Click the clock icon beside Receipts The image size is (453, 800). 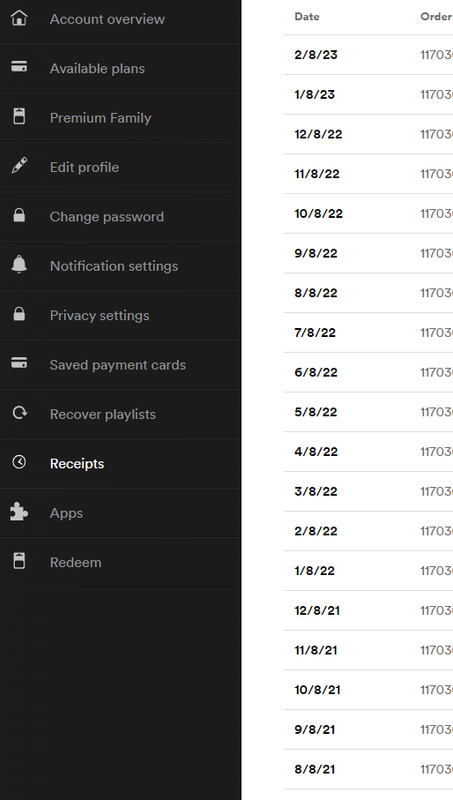click(x=19, y=462)
